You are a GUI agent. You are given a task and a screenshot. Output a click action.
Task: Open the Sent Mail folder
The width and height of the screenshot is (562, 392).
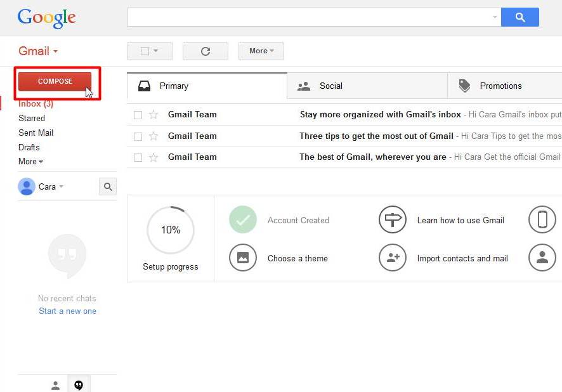click(36, 133)
